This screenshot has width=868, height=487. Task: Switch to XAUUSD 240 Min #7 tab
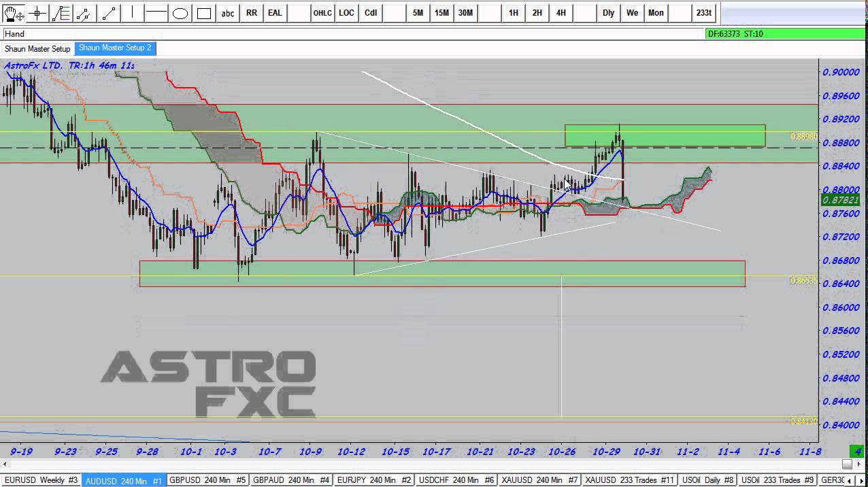(x=539, y=480)
